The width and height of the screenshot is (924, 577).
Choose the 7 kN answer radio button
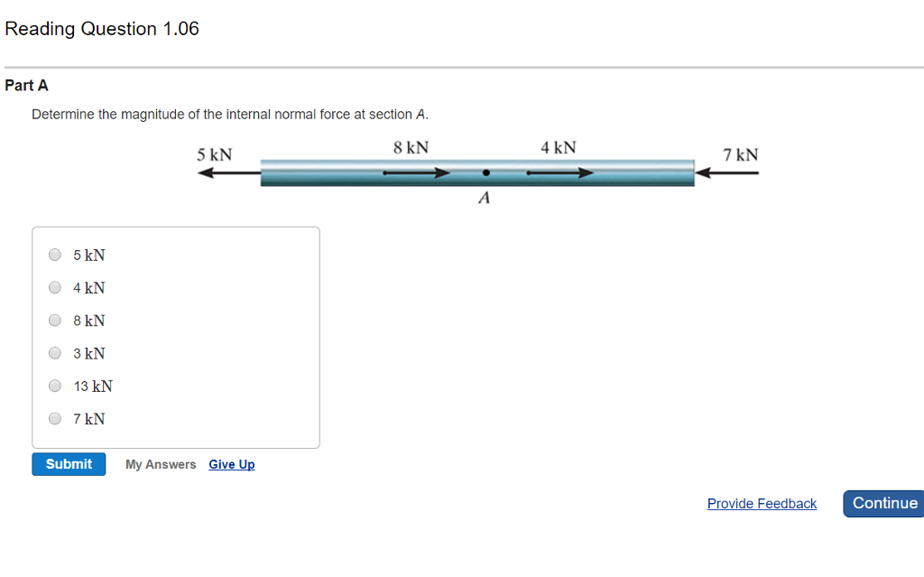[x=55, y=419]
